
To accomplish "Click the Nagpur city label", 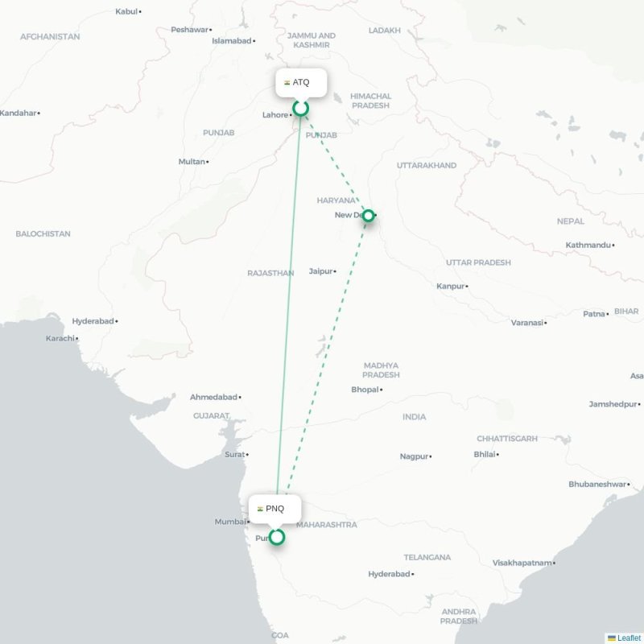I will [x=415, y=456].
